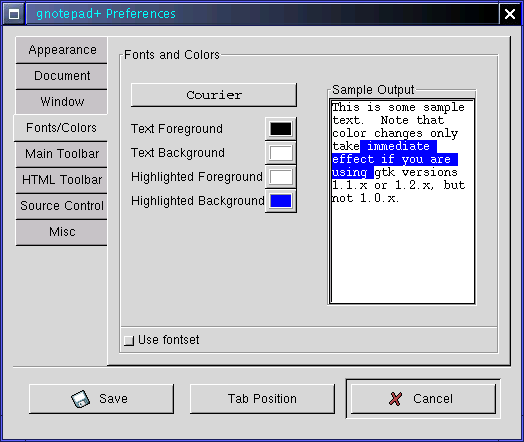Click the floppy disk Save icon
Screen dimensions: 524x442
click(x=80, y=399)
